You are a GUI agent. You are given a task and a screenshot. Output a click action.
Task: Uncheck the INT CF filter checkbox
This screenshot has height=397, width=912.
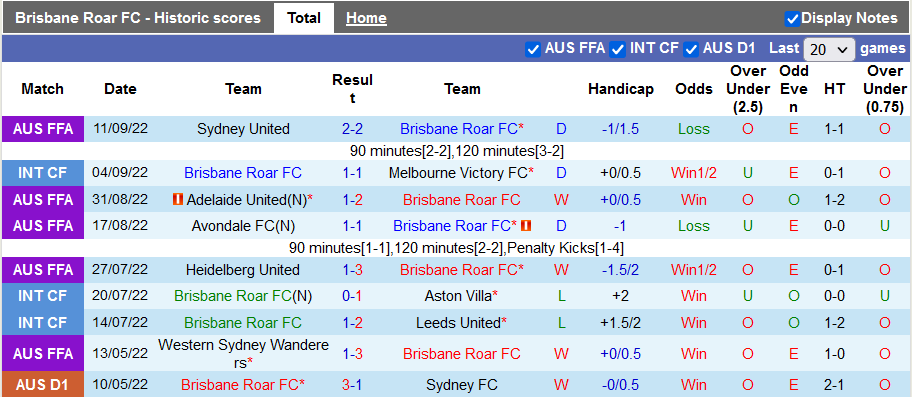pos(618,49)
